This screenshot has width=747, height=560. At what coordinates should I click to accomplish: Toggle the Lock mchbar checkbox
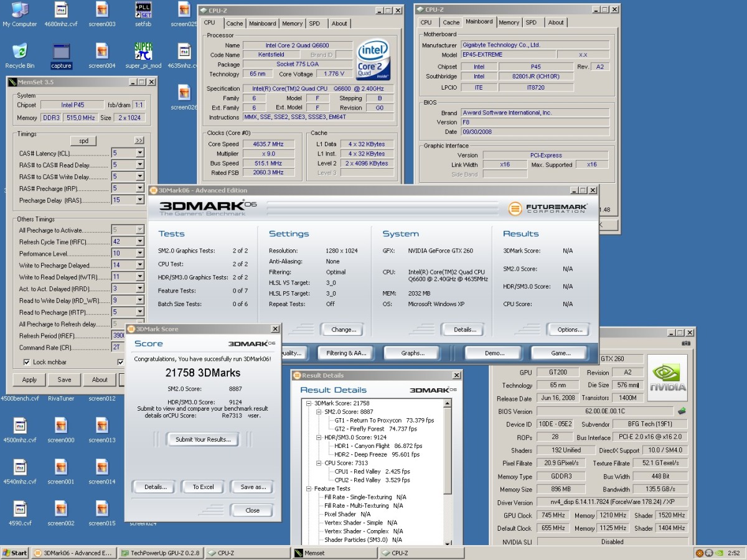pyautogui.click(x=27, y=362)
